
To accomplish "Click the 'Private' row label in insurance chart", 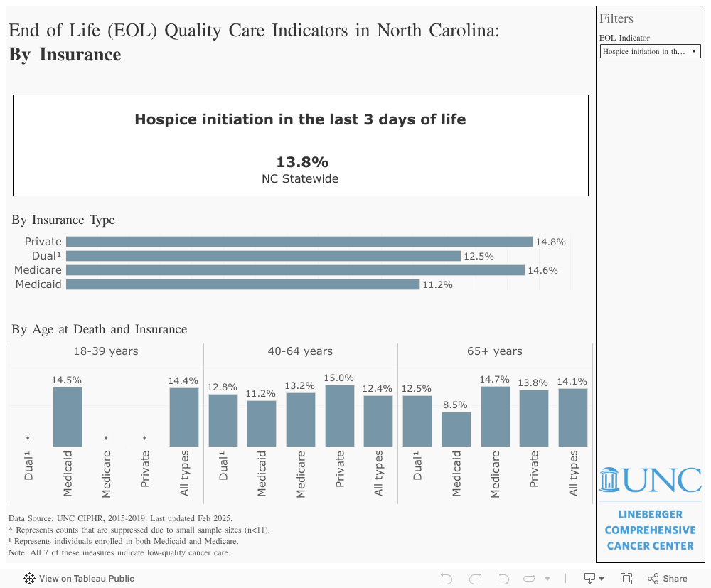I will pos(43,242).
